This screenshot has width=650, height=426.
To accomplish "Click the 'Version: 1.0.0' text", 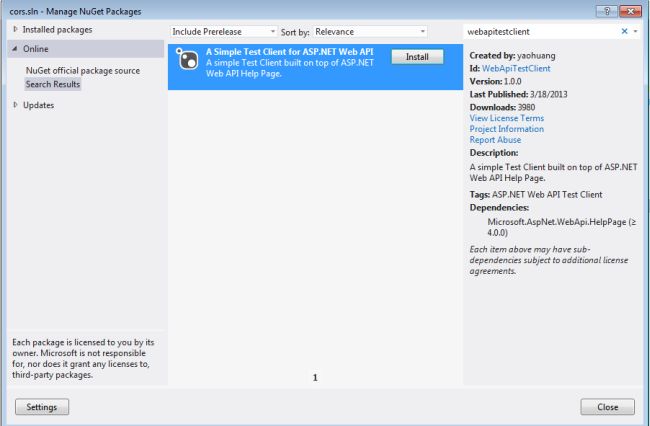I will pos(495,81).
